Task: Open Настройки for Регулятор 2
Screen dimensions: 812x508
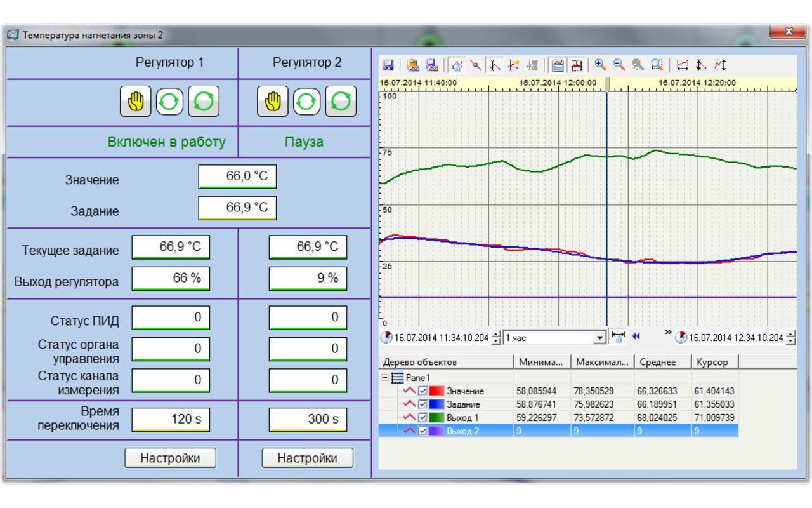Action: (307, 458)
